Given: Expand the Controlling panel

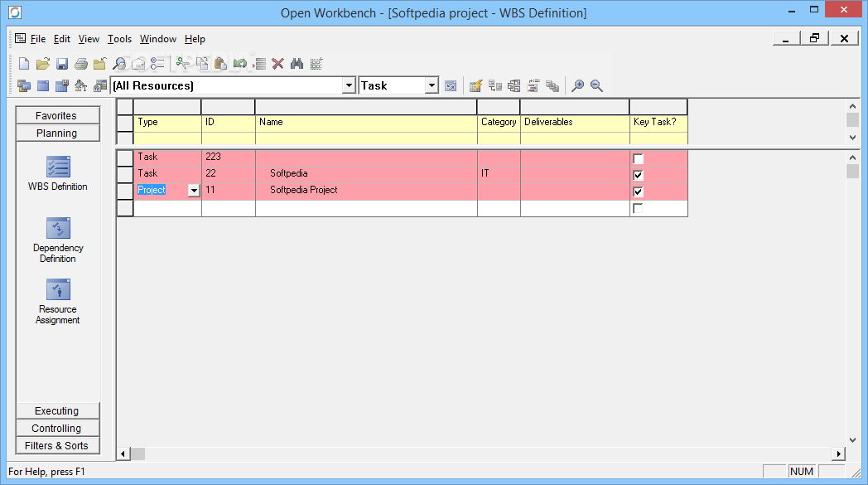Looking at the screenshot, I should [58, 429].
